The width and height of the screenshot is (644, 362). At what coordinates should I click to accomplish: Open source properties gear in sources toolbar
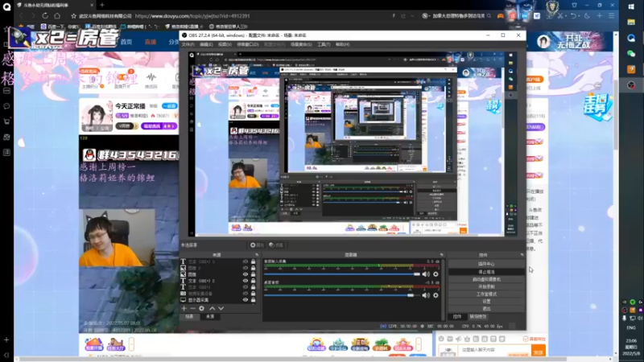[x=202, y=308]
